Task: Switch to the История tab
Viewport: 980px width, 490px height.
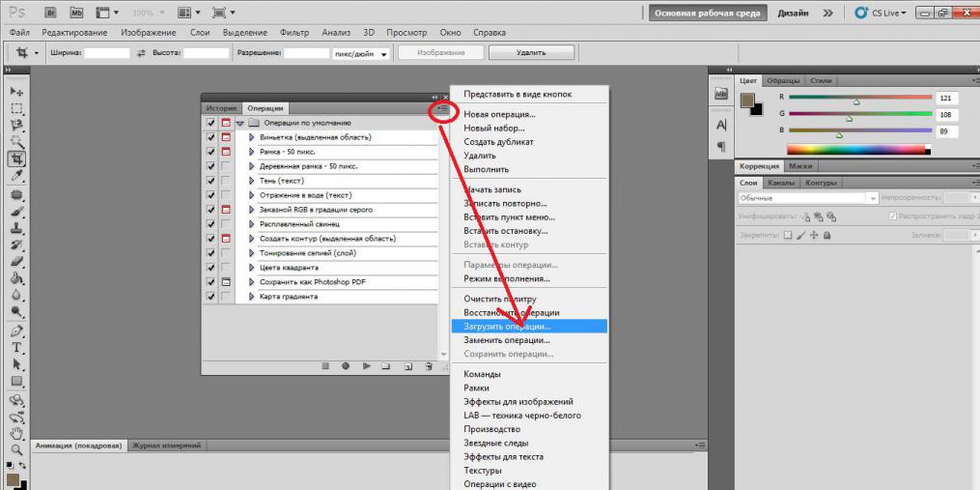Action: coord(221,108)
